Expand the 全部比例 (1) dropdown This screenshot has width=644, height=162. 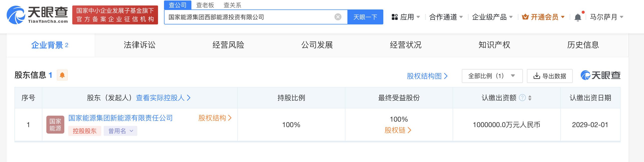click(492, 76)
